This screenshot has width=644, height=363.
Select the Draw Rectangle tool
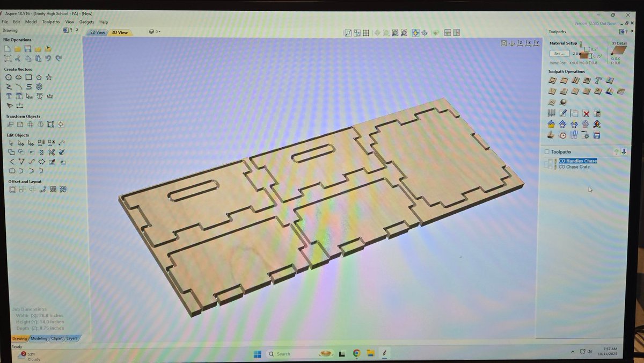point(28,77)
